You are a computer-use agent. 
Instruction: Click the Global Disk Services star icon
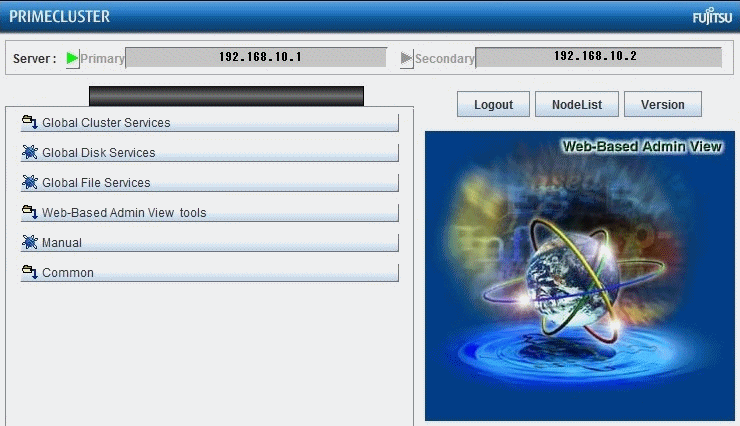[29, 152]
